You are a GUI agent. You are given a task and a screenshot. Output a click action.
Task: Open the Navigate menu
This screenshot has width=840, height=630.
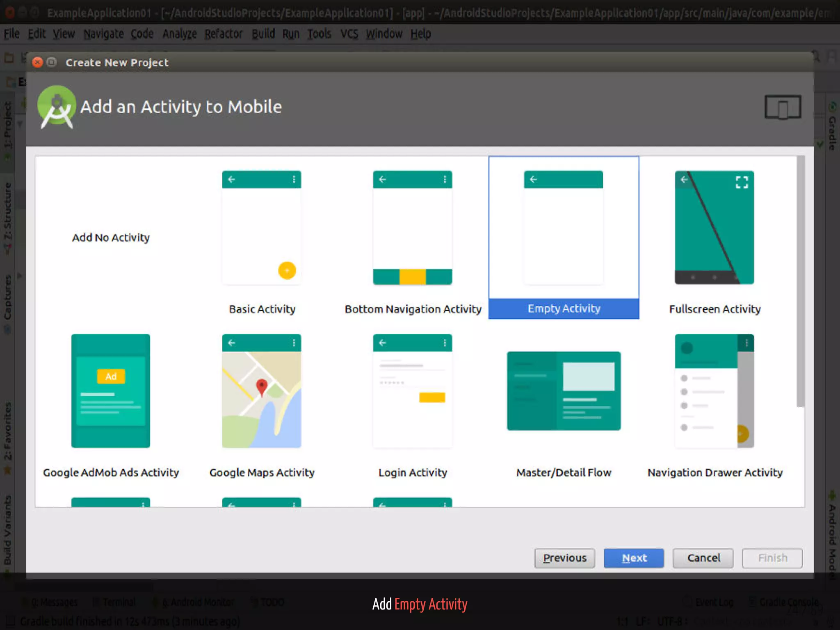(103, 34)
